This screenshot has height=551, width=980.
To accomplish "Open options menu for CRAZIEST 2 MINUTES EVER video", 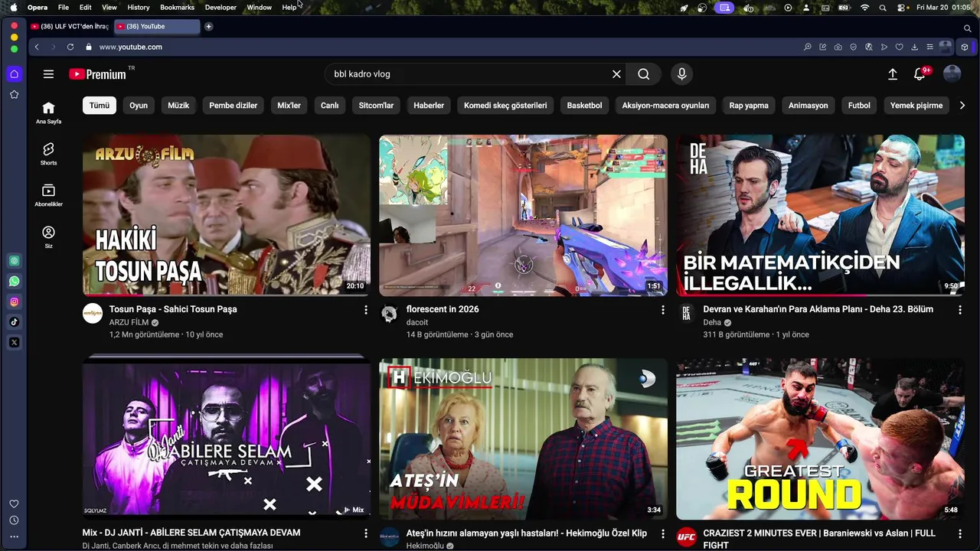I will [x=960, y=533].
